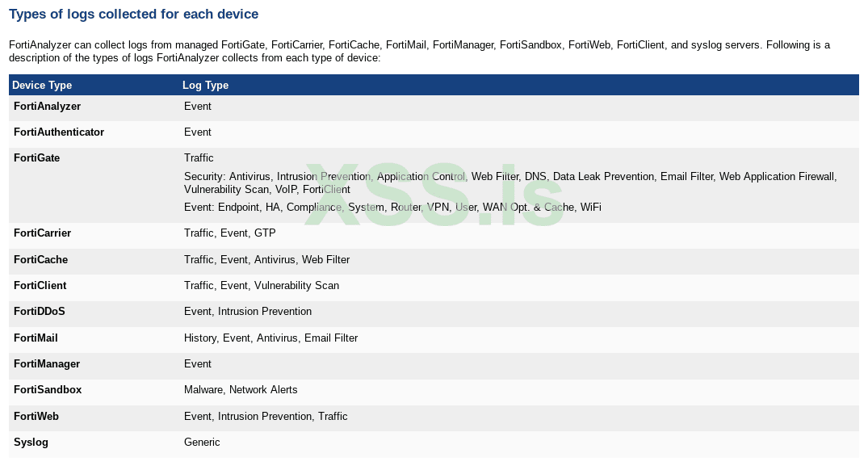Click 'Malware, Network Alerts' log types
The image size is (868, 470).
click(x=241, y=390)
